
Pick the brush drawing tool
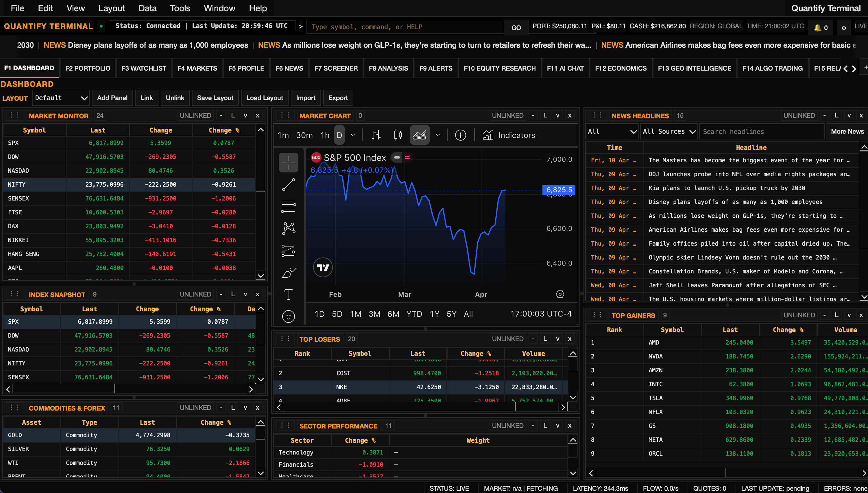(288, 273)
